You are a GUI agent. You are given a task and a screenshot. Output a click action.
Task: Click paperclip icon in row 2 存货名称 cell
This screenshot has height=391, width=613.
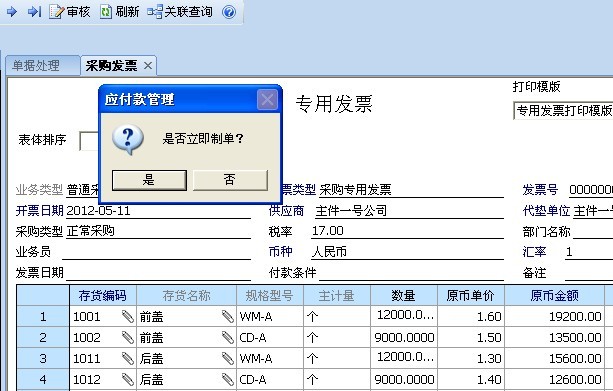[228, 337]
